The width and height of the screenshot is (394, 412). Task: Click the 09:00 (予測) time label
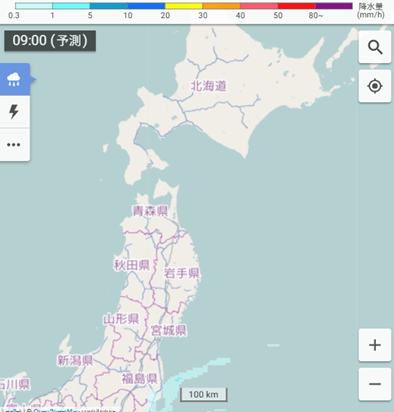tap(50, 41)
